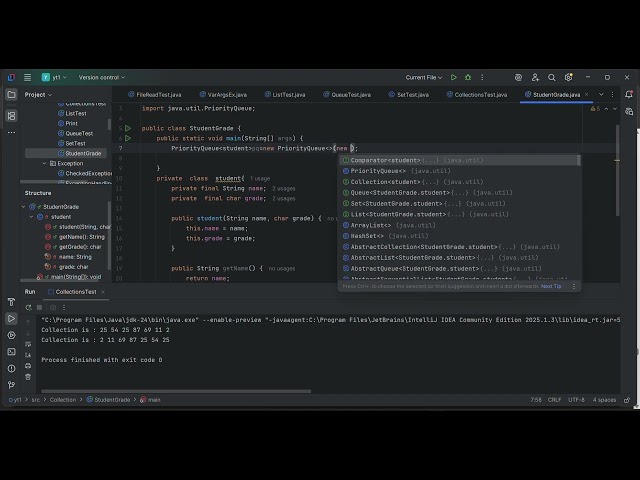Click UTF-8 encoding in status bar
The height and width of the screenshot is (480, 640).
pos(576,400)
